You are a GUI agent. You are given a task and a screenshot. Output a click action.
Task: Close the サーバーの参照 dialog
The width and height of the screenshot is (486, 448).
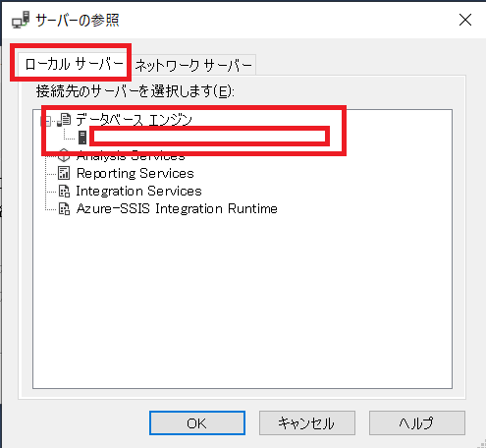(x=465, y=20)
